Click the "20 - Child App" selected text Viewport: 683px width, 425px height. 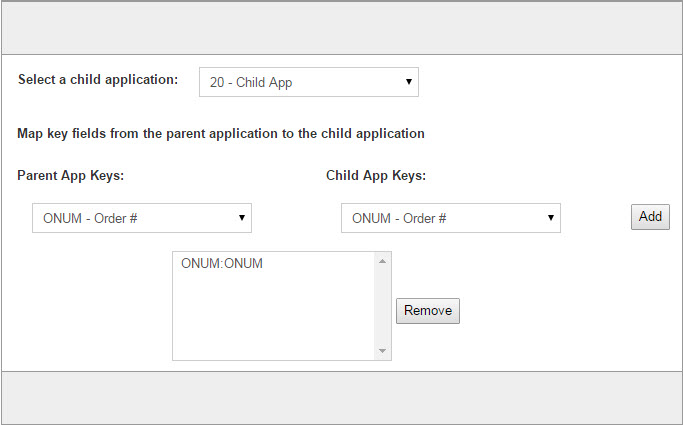coord(251,82)
